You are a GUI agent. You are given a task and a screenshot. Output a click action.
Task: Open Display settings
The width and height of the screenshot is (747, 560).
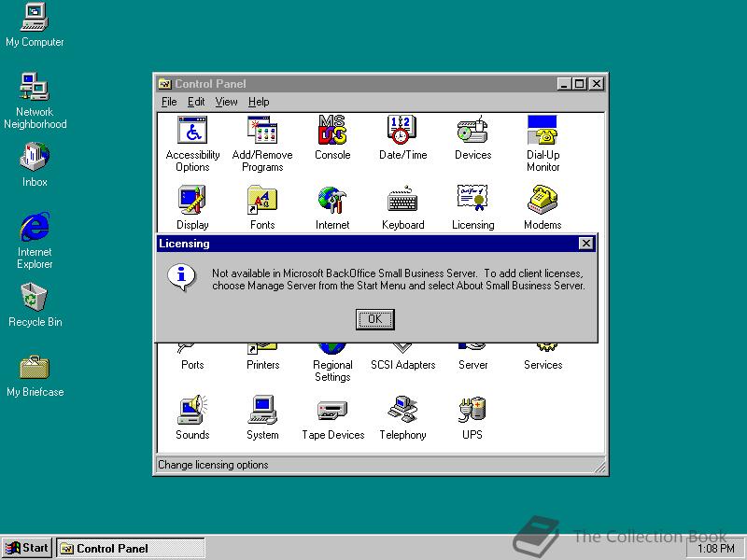pos(192,208)
